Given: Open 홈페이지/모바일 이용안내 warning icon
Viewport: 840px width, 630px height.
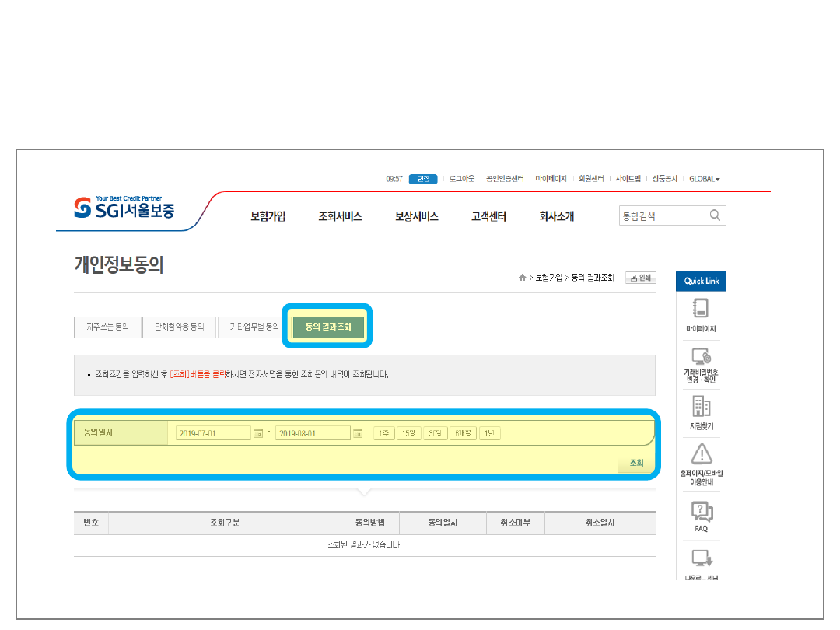Looking at the screenshot, I should coord(701,453).
